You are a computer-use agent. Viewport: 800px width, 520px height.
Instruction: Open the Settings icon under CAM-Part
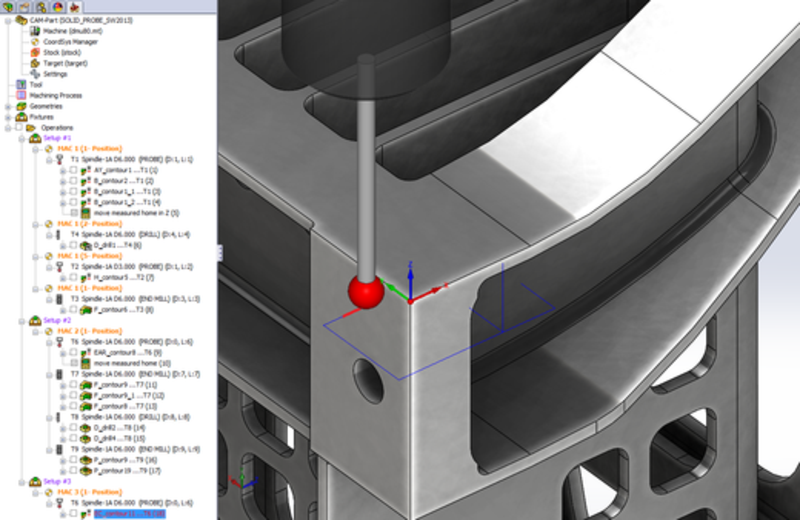[x=35, y=74]
